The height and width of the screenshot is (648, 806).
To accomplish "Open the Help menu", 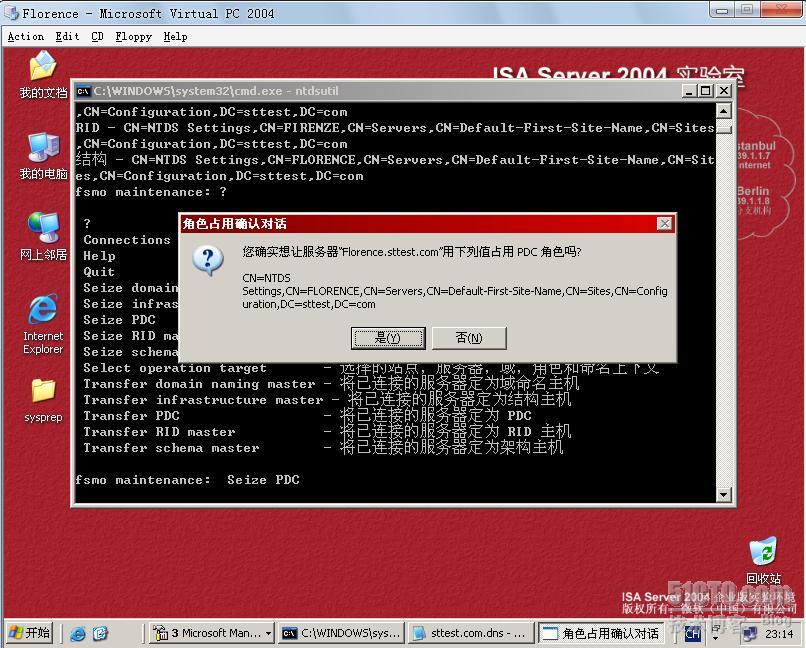I will 175,36.
